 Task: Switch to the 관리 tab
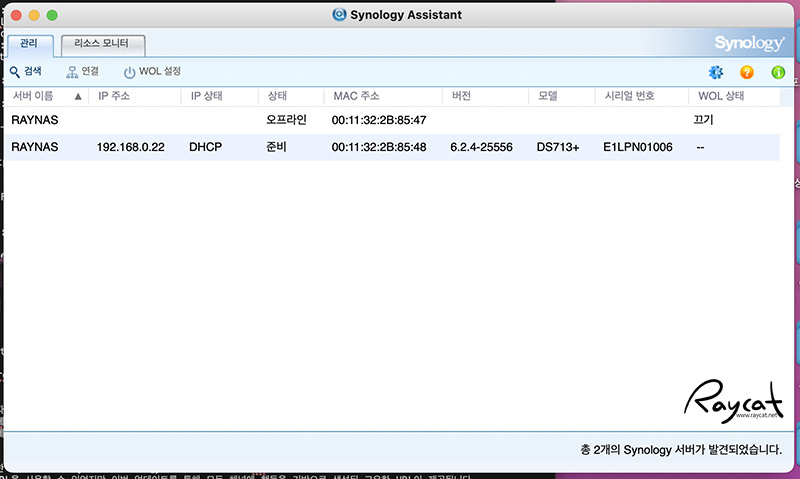pyautogui.click(x=29, y=44)
